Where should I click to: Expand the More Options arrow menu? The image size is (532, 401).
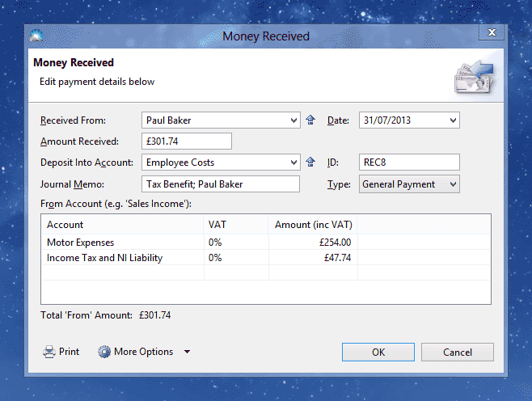pos(187,352)
